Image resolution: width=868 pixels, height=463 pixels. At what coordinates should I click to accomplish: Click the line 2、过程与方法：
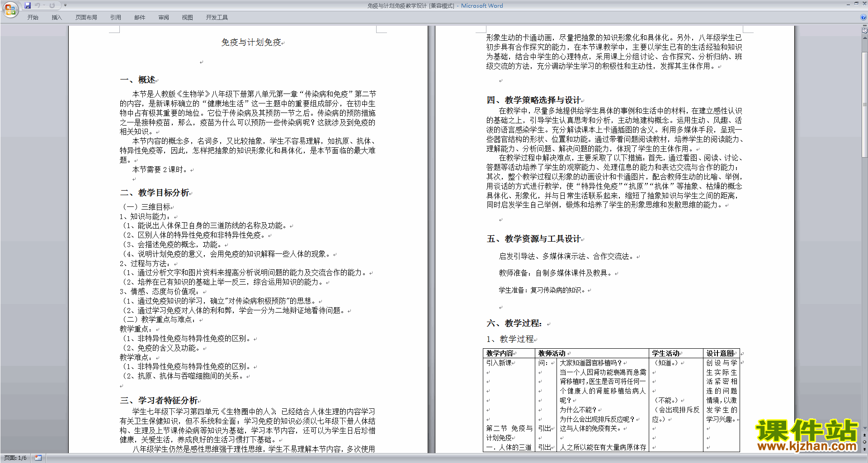point(146,264)
